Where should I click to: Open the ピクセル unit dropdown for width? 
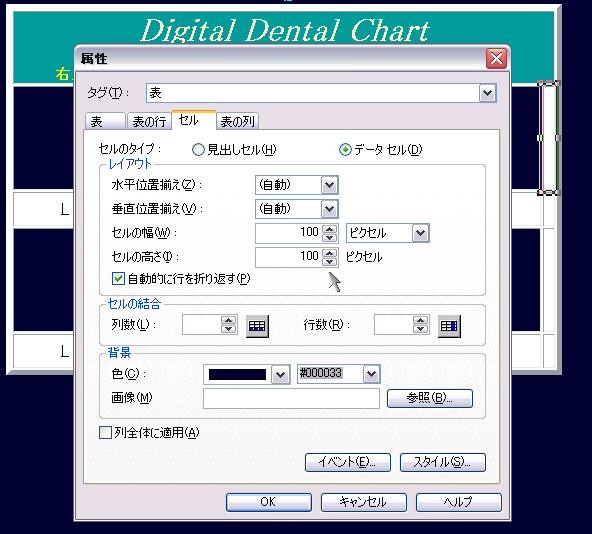point(420,233)
